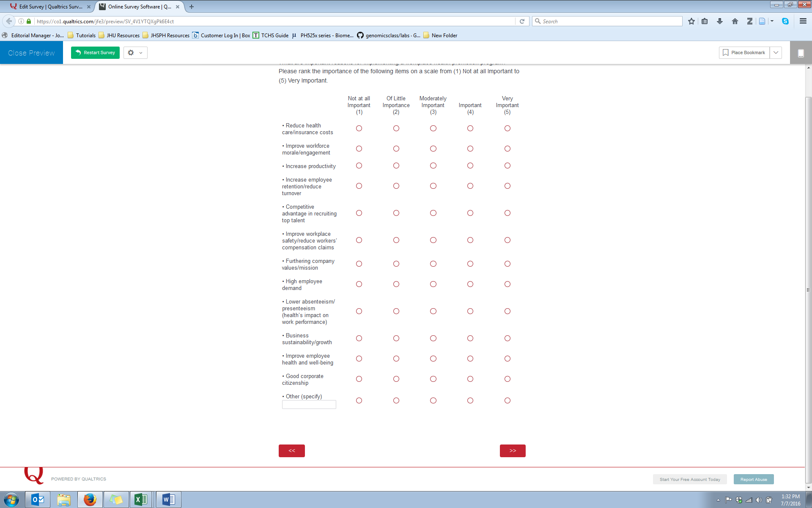The height and width of the screenshot is (508, 812).
Task: Open the Firefox hamburger menu
Action: (x=803, y=21)
